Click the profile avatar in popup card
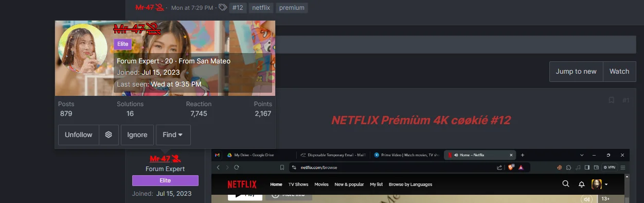The image size is (644, 203). coord(83,48)
